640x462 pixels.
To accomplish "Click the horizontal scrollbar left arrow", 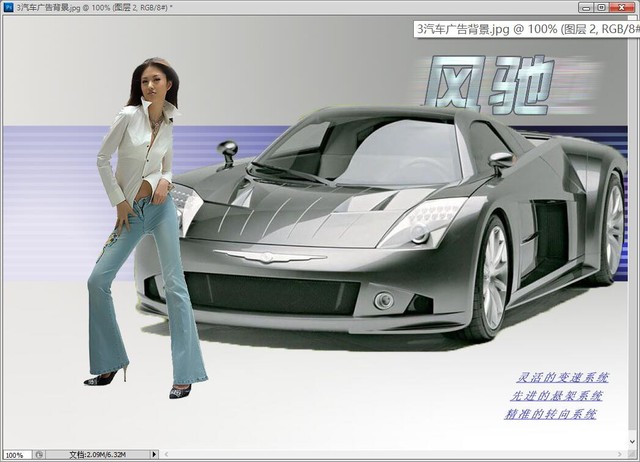I will [x=164, y=454].
